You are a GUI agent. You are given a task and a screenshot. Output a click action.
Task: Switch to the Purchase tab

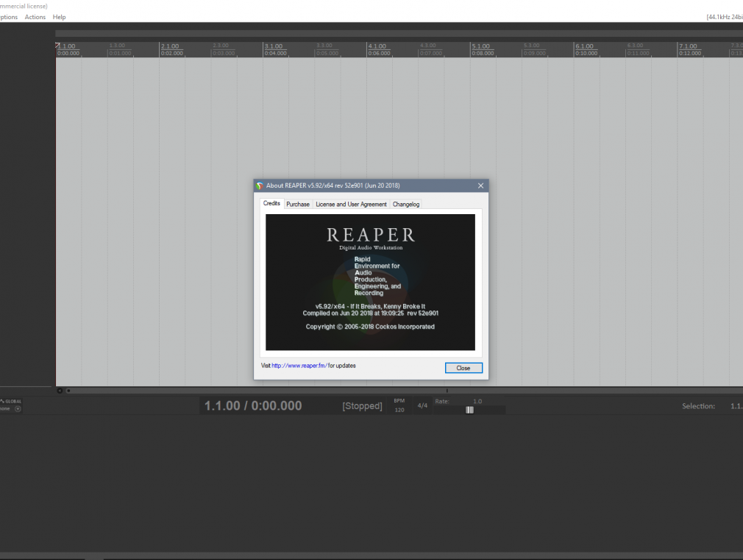pos(298,205)
